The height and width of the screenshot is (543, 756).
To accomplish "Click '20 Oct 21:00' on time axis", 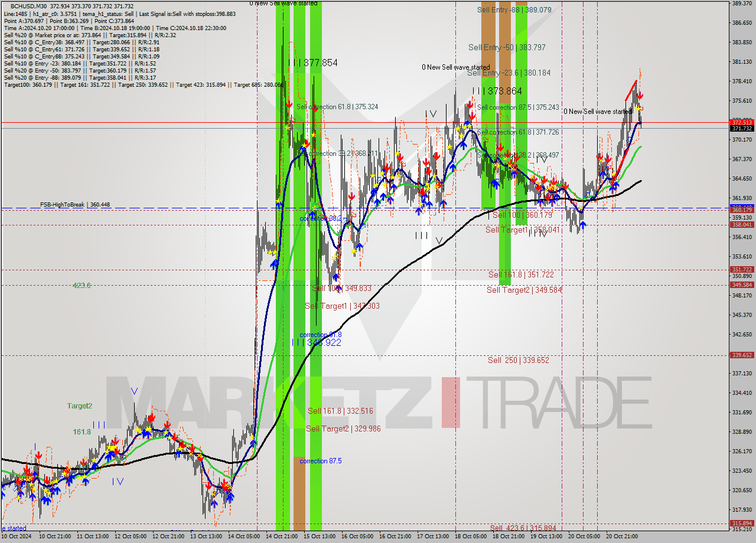I will pyautogui.click(x=622, y=537).
